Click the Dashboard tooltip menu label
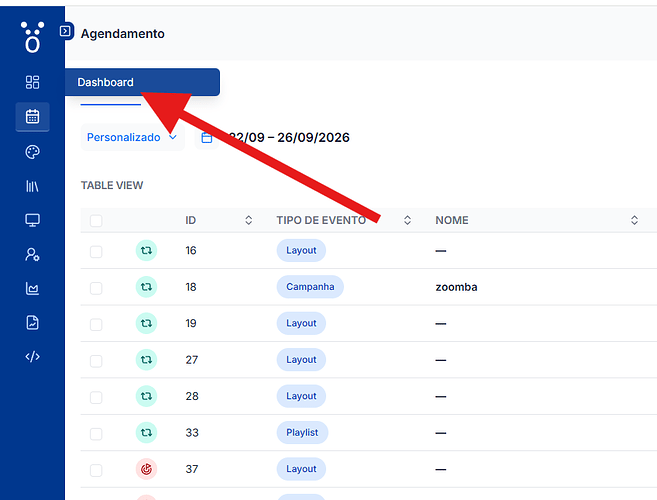 pyautogui.click(x=105, y=82)
